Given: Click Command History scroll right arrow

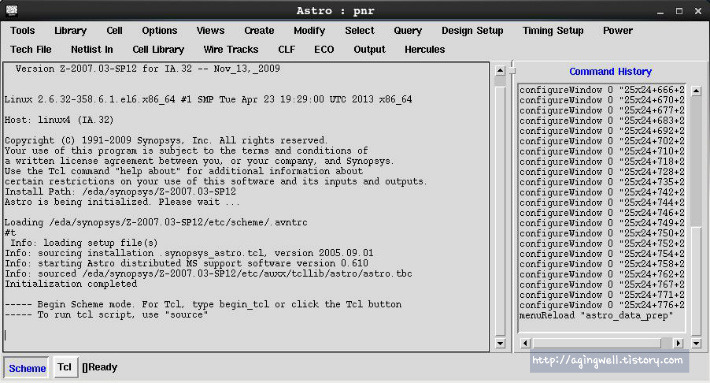Looking at the screenshot, I should [x=678, y=344].
